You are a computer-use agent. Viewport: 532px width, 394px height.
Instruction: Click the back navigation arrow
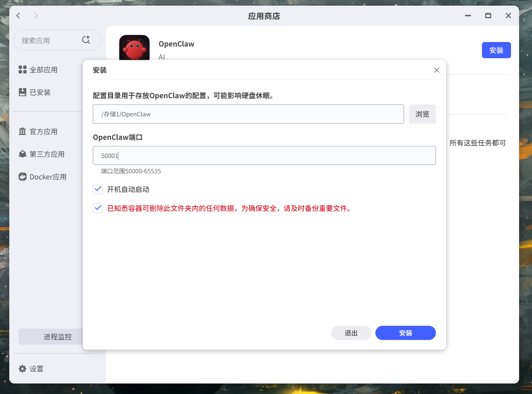point(18,15)
